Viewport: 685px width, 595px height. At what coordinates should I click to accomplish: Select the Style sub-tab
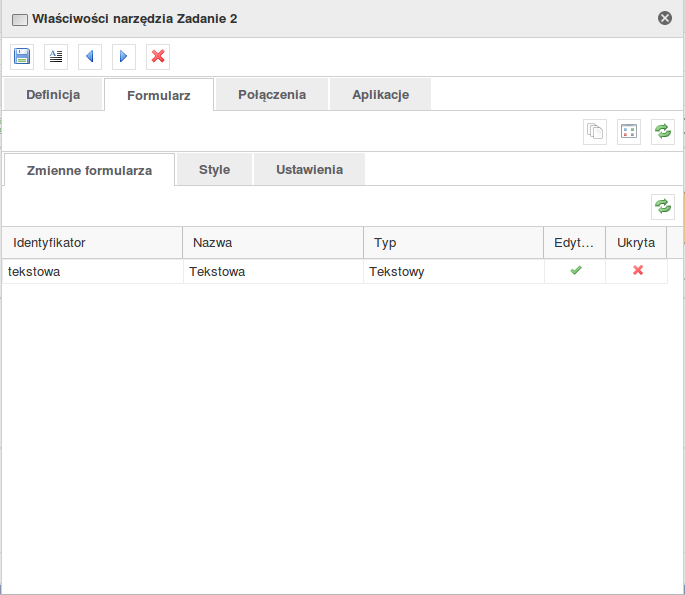[214, 170]
